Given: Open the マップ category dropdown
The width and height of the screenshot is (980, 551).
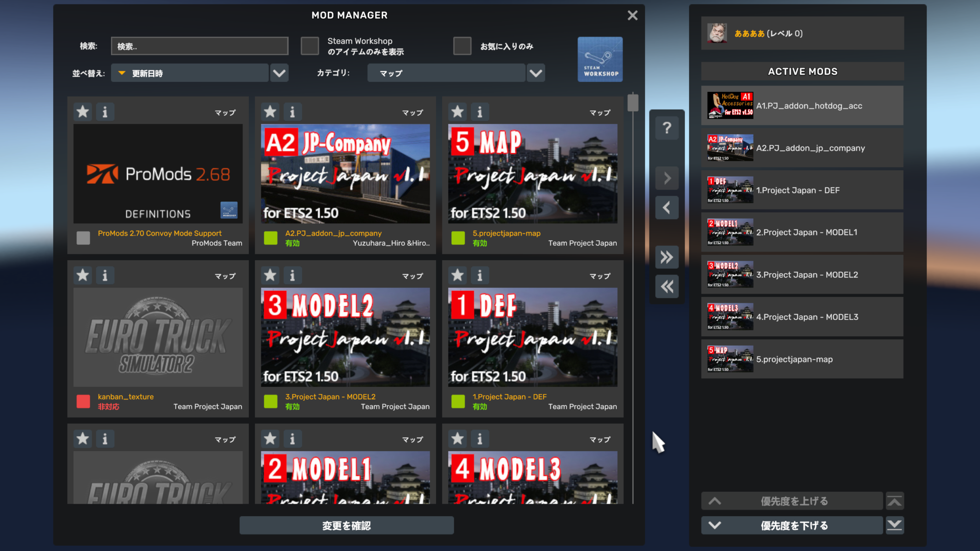Looking at the screenshot, I should tap(446, 73).
